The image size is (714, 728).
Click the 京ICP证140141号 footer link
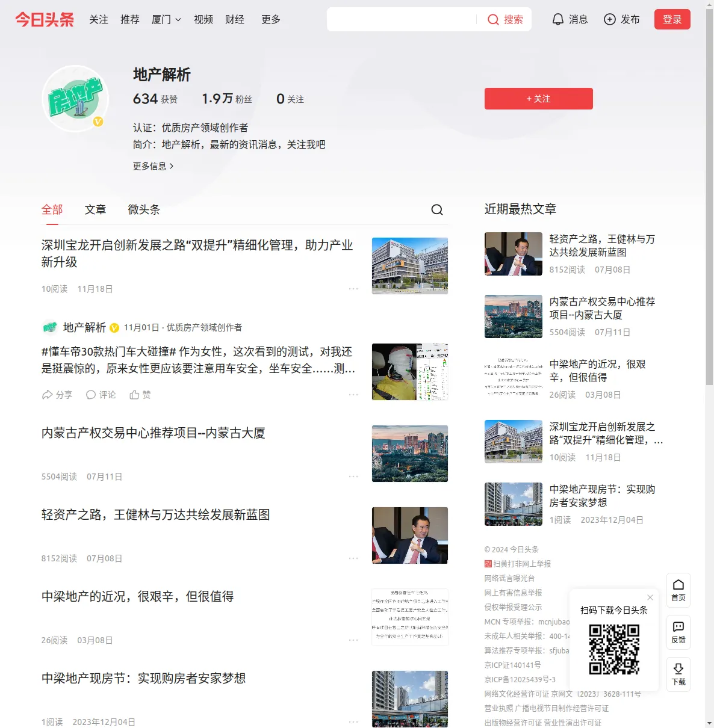click(513, 665)
